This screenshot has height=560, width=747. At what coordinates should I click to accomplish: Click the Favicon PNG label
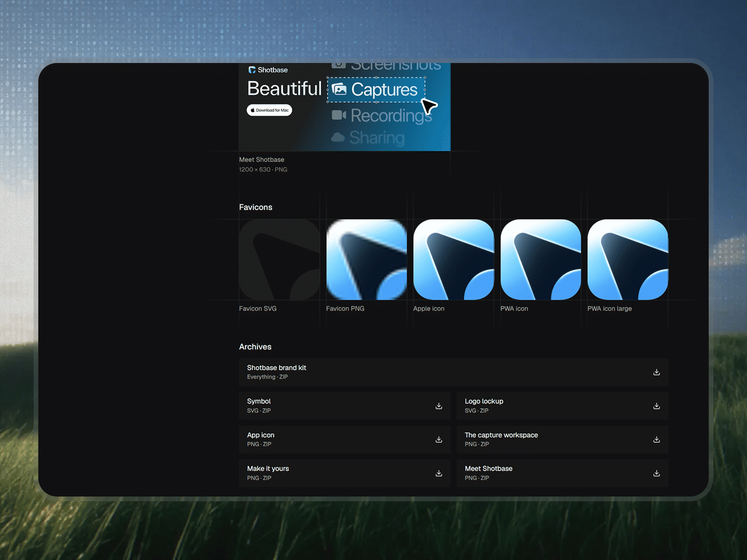pyautogui.click(x=345, y=308)
